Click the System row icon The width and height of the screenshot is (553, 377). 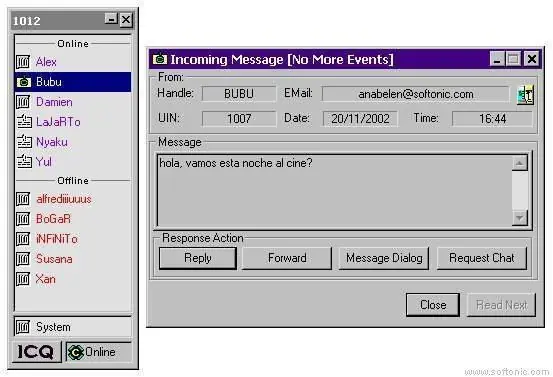click(23, 327)
